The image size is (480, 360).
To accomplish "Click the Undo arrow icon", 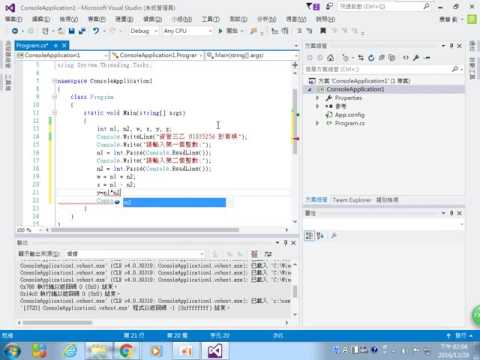I will click(x=96, y=31).
